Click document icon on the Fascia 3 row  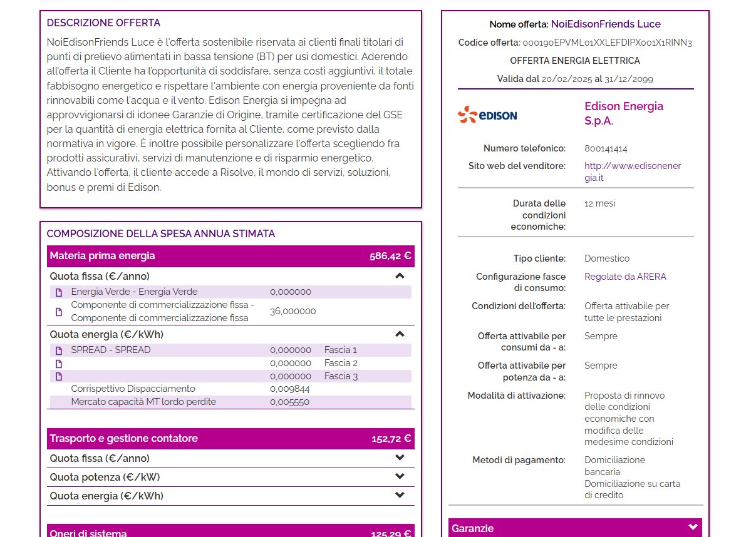[x=59, y=377]
